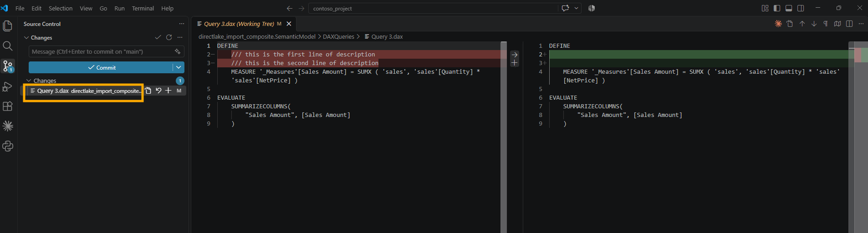Open the Python icon in activity bar

coord(8,146)
